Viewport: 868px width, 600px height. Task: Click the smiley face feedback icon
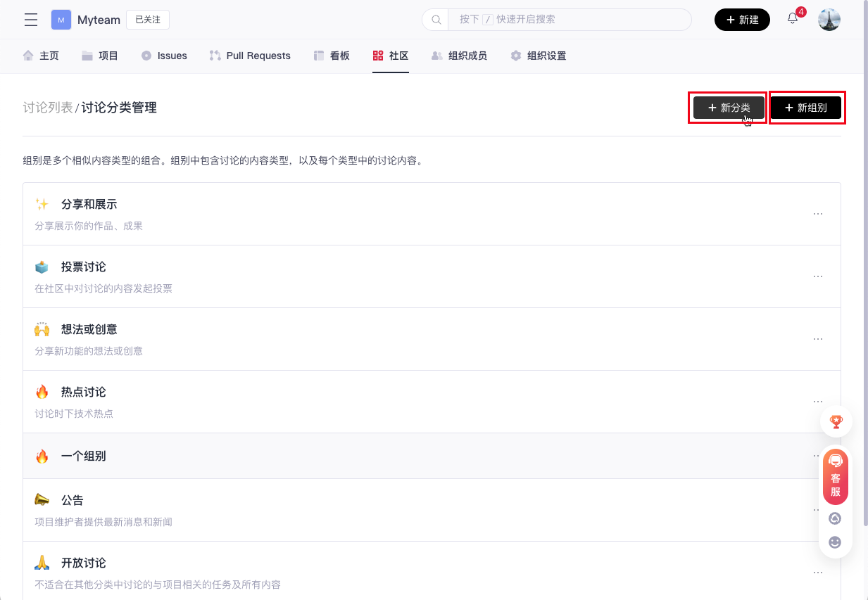835,542
